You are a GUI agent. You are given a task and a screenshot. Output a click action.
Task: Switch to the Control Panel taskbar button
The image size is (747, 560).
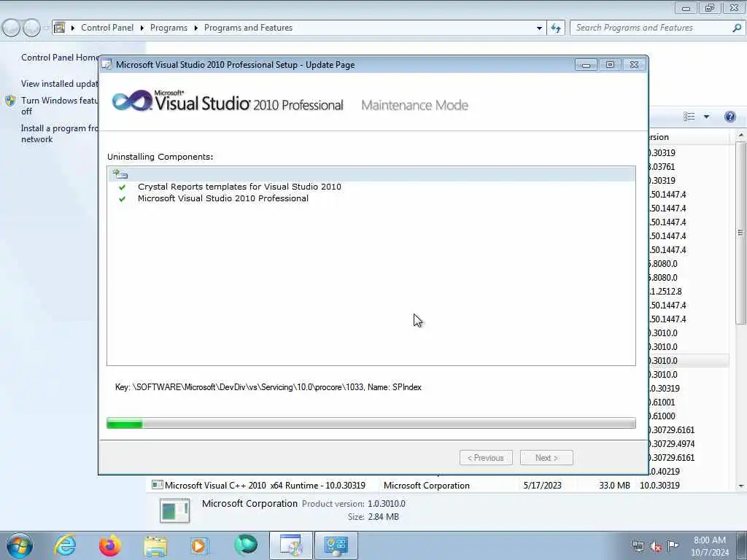[336, 545]
